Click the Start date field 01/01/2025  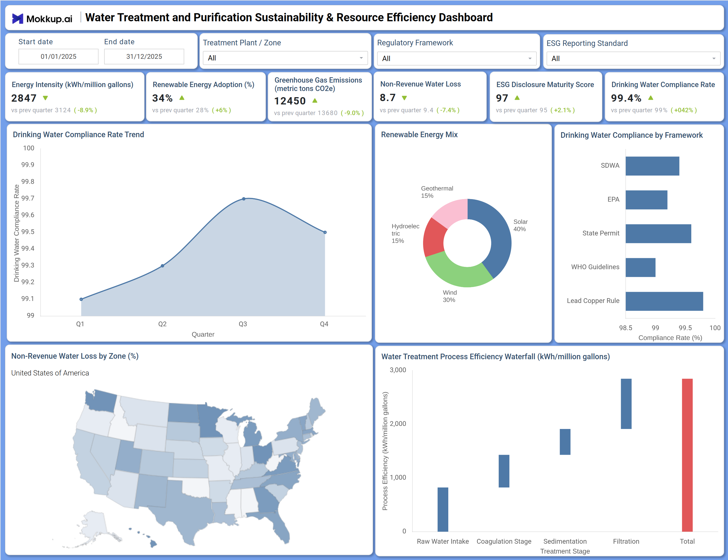(58, 56)
